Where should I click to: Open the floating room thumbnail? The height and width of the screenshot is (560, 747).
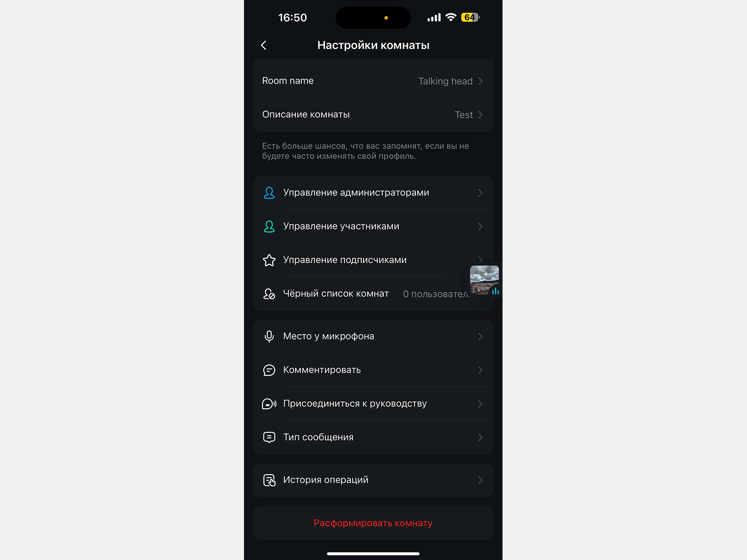485,280
